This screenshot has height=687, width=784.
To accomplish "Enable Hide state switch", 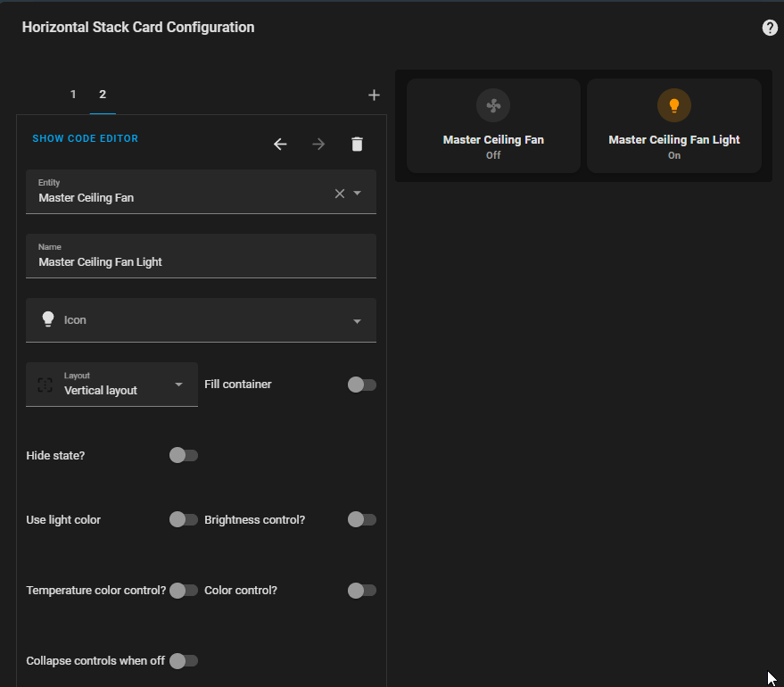I will 184,456.
